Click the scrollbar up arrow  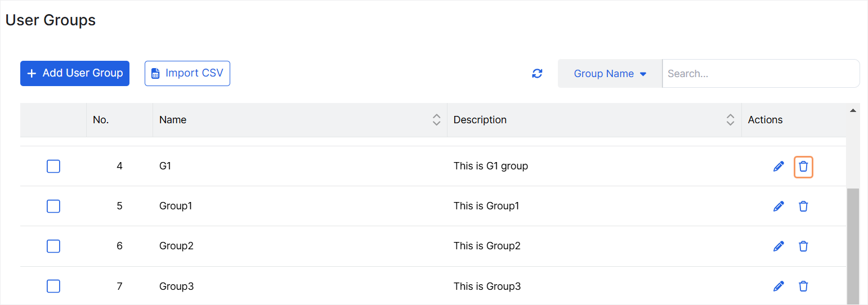pos(853,110)
